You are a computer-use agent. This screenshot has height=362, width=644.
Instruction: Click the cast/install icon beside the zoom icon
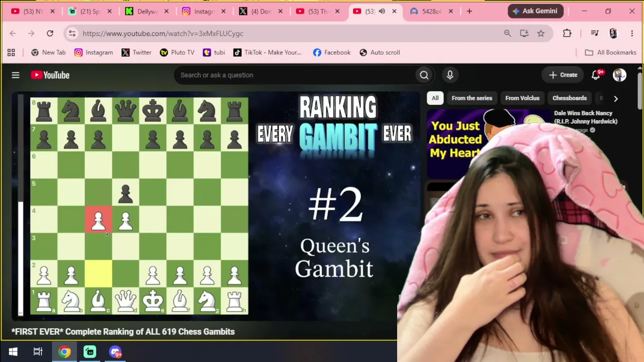pyautogui.click(x=524, y=33)
